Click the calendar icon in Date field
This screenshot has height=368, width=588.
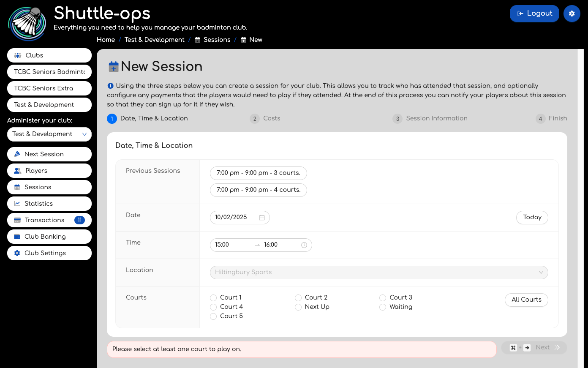(x=262, y=218)
